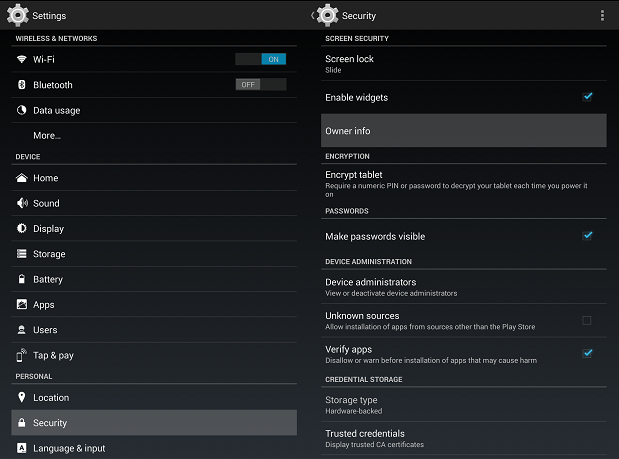This screenshot has width=619, height=459.
Task: Select Language & input menu item
Action: (154, 448)
